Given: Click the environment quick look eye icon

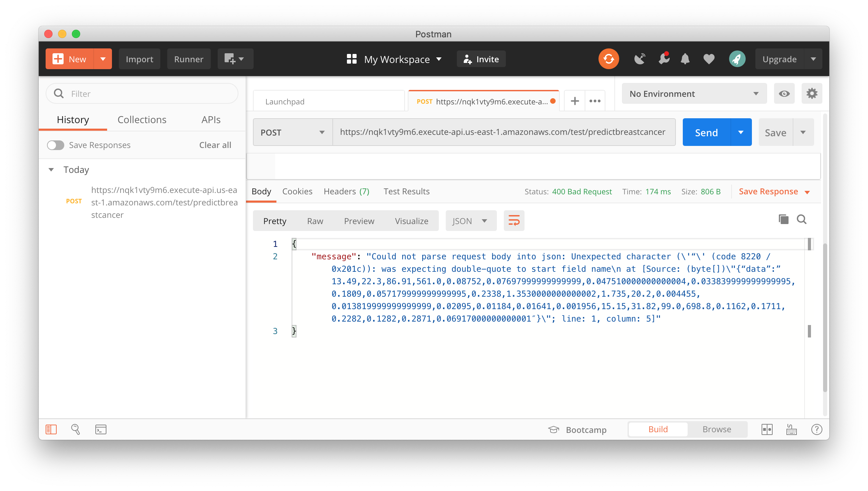Looking at the screenshot, I should point(784,93).
